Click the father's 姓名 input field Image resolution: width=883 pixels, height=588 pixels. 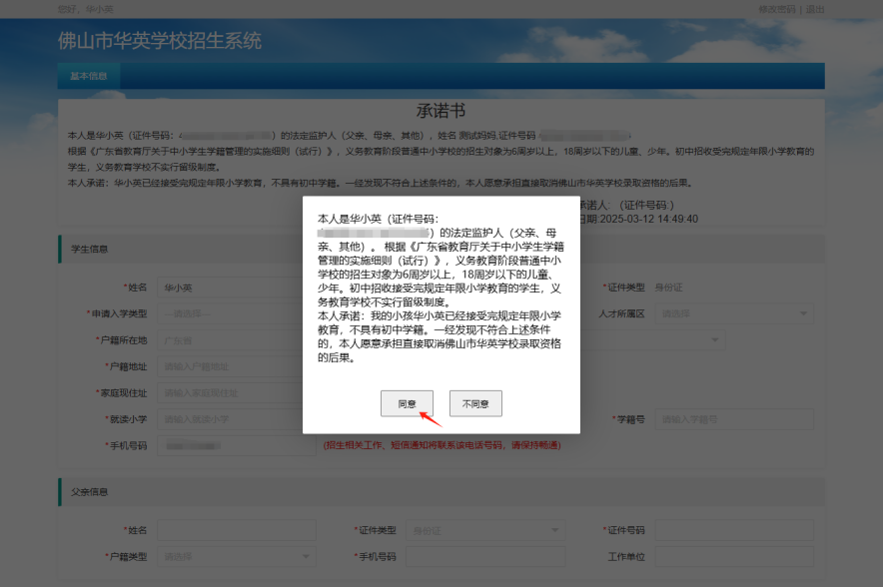(x=237, y=530)
